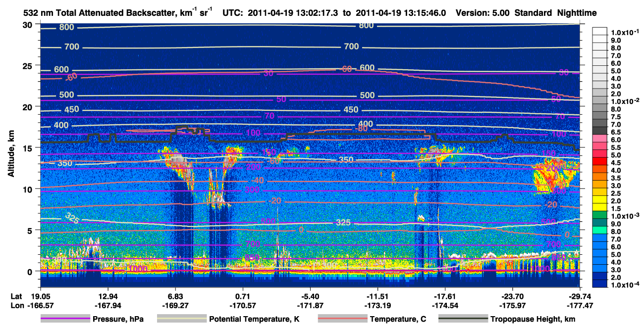Click the longitude value -175.97
The width and height of the screenshot is (644, 330).
[x=512, y=305]
